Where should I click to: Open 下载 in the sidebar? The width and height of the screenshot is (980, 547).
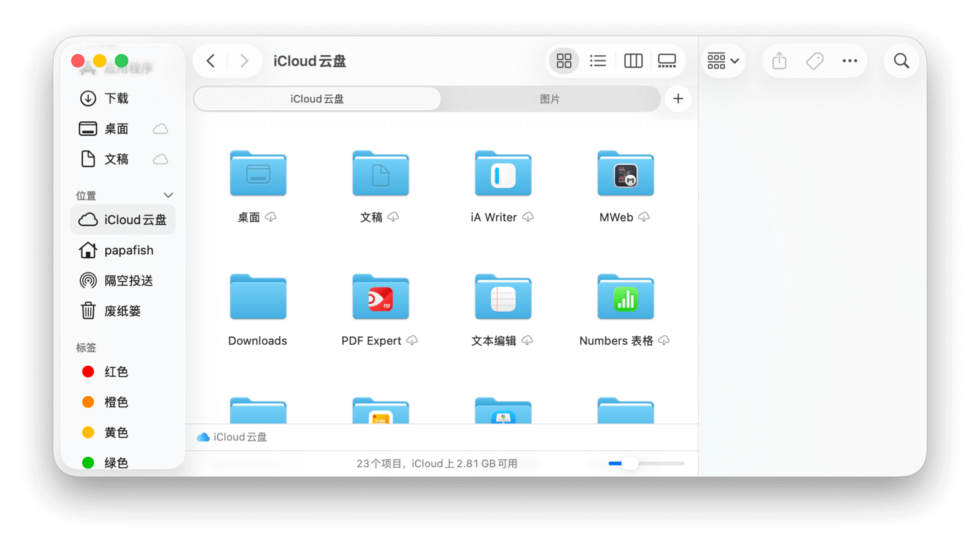pyautogui.click(x=123, y=98)
